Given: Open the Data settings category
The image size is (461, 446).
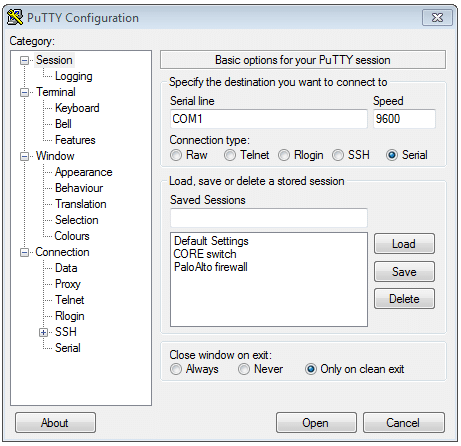Looking at the screenshot, I should [x=66, y=268].
